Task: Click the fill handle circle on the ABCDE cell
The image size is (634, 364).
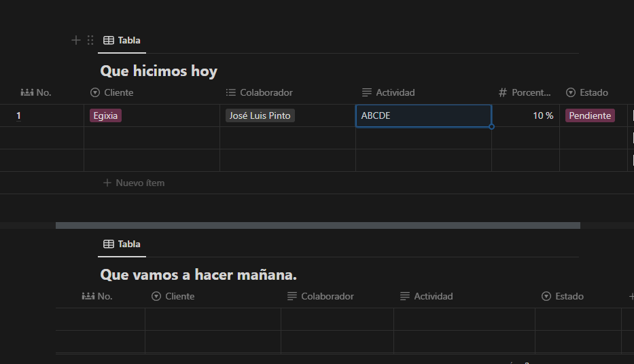Action: click(491, 126)
